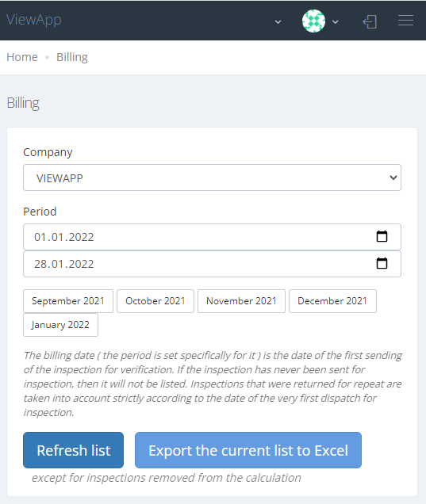Image resolution: width=426 pixels, height=504 pixels.
Task: Focus the 28.01.2022 end date field
Action: click(212, 264)
